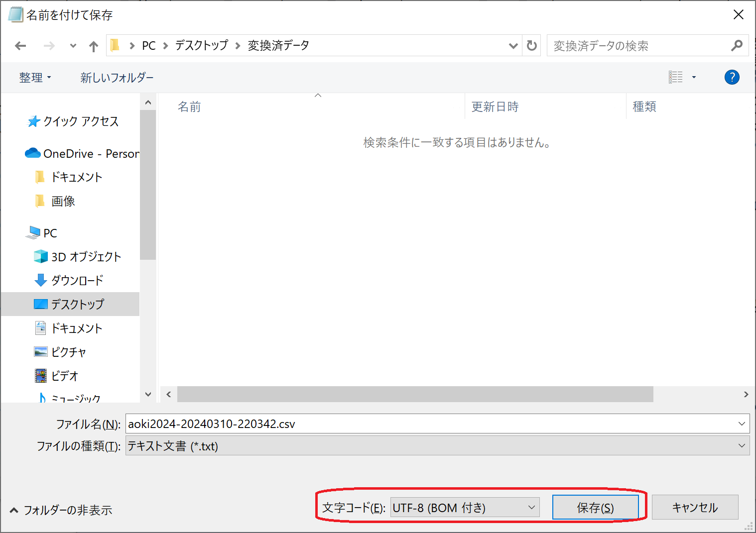
Task: Select ビデオ in the navigation pane
Action: pyautogui.click(x=65, y=376)
